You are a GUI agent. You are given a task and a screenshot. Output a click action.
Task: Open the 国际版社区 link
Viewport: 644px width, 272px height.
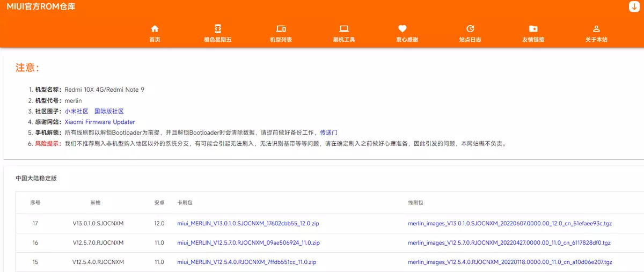(x=109, y=111)
